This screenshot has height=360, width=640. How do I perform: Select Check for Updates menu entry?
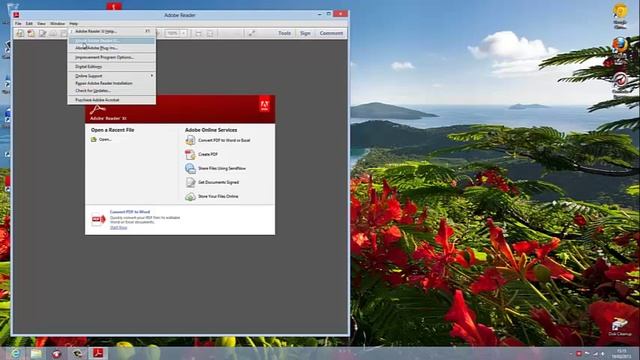pos(111,91)
